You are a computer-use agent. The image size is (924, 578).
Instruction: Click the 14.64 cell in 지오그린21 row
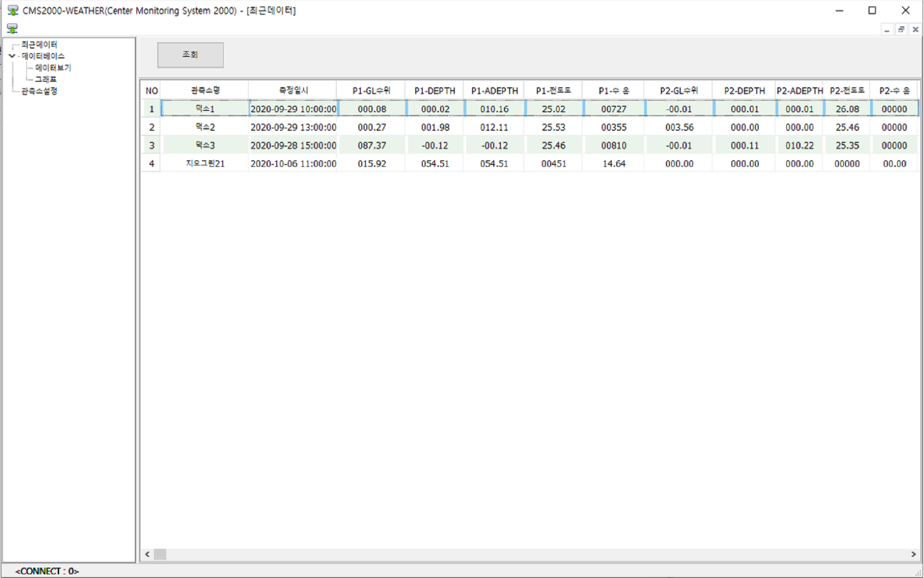click(614, 164)
